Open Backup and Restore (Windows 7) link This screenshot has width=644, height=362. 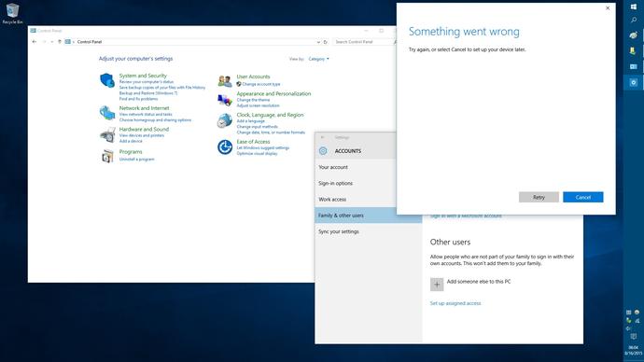click(148, 93)
